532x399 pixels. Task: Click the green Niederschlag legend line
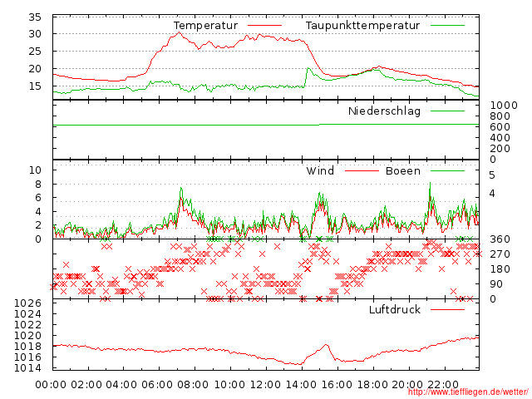click(447, 111)
